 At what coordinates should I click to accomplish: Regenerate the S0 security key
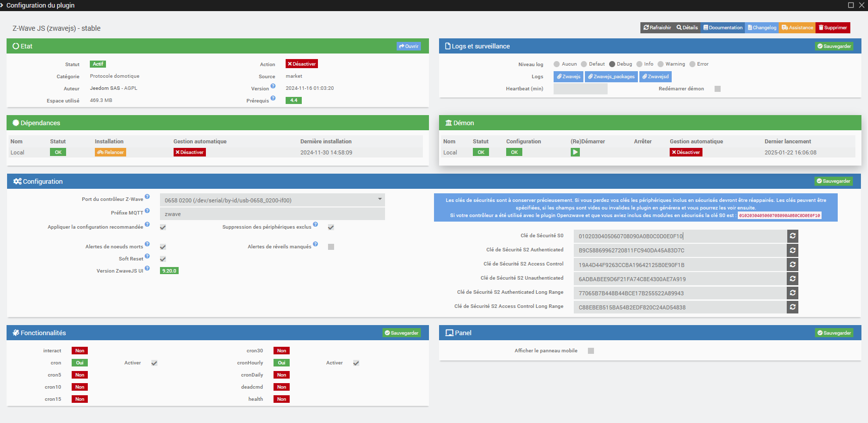(792, 236)
